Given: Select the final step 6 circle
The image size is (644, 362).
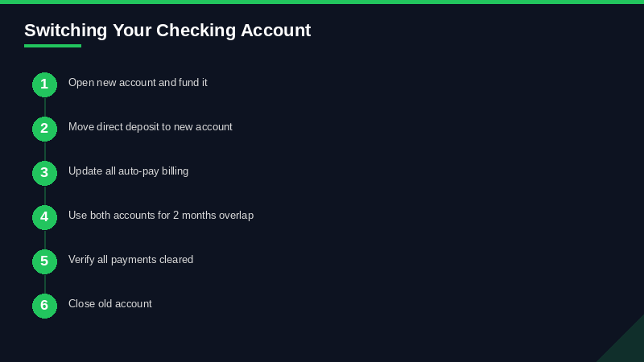Looking at the screenshot, I should 44,306.
